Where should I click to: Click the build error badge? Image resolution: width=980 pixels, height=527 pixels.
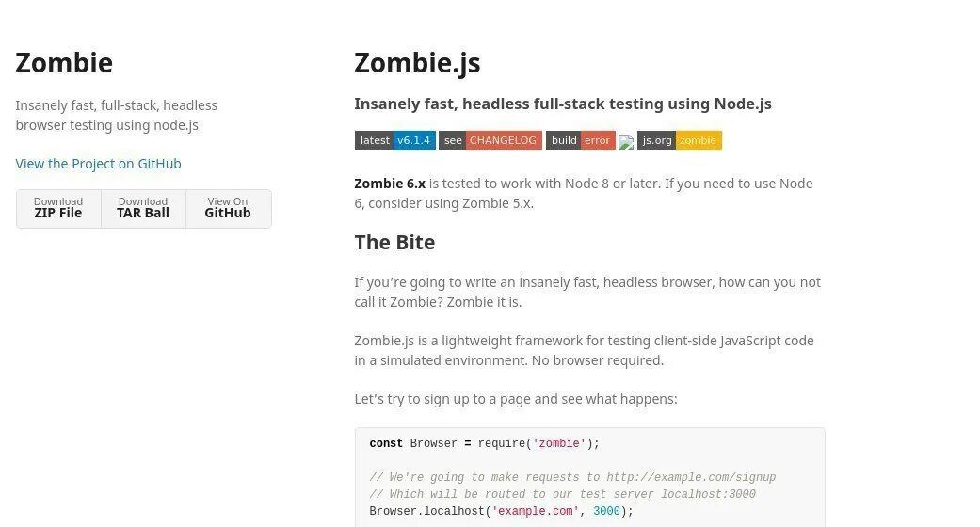point(581,140)
